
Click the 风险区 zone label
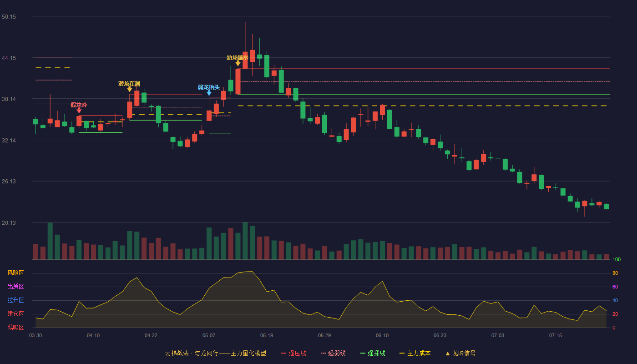pos(15,273)
